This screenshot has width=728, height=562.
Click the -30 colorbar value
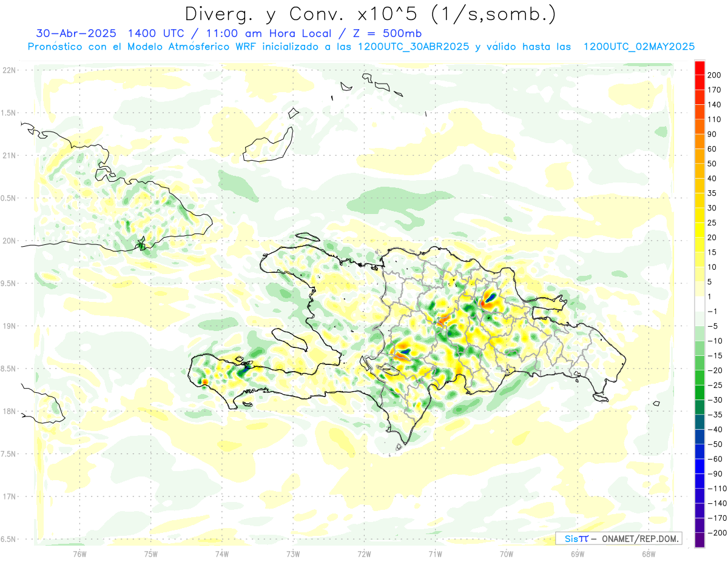pyautogui.click(x=714, y=400)
